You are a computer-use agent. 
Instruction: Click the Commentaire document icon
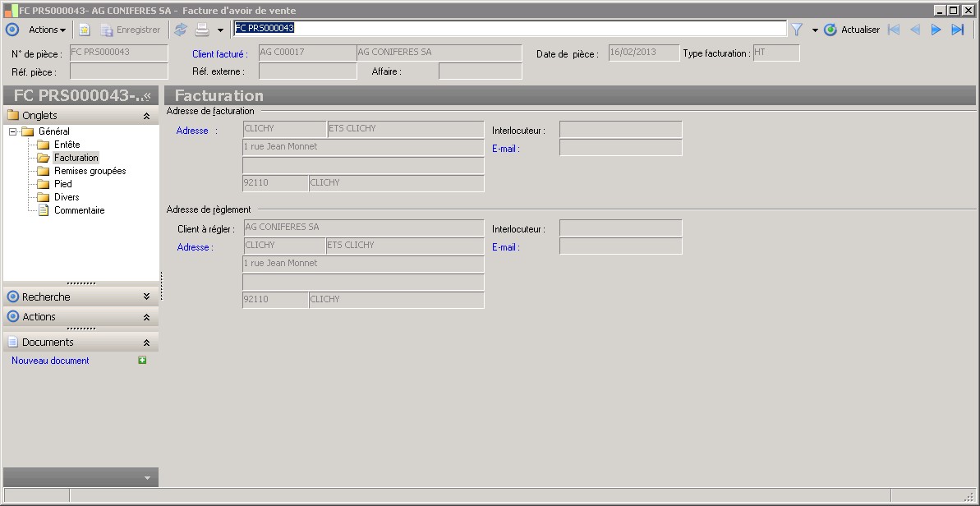pos(43,210)
